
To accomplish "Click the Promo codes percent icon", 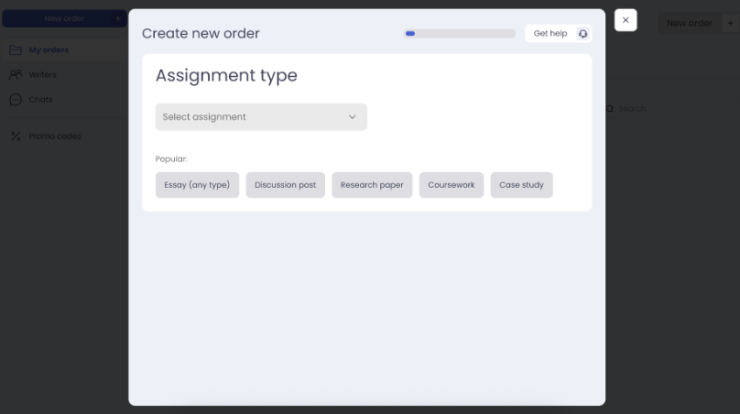I will click(15, 136).
